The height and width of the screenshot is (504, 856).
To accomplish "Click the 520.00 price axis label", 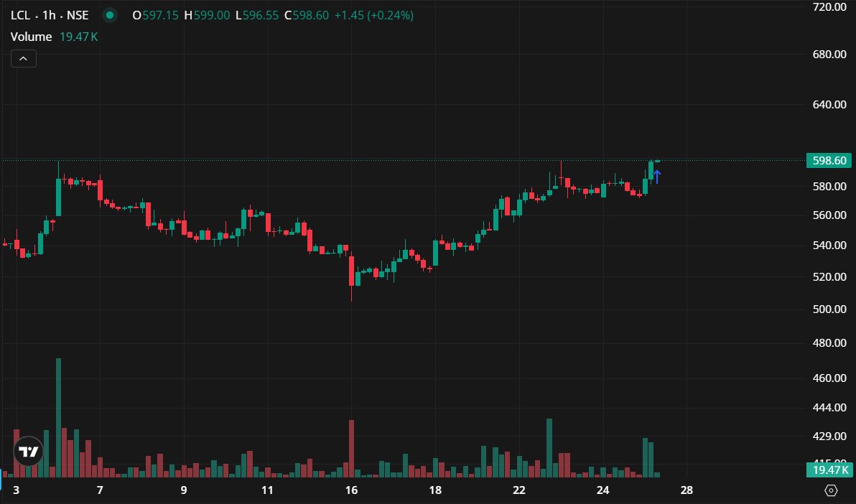I will (x=829, y=277).
